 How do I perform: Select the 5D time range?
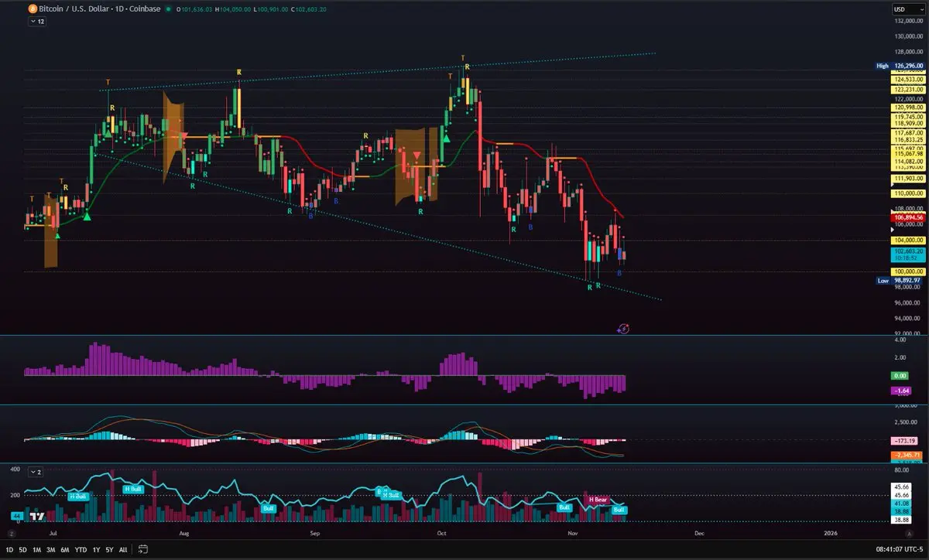24,550
